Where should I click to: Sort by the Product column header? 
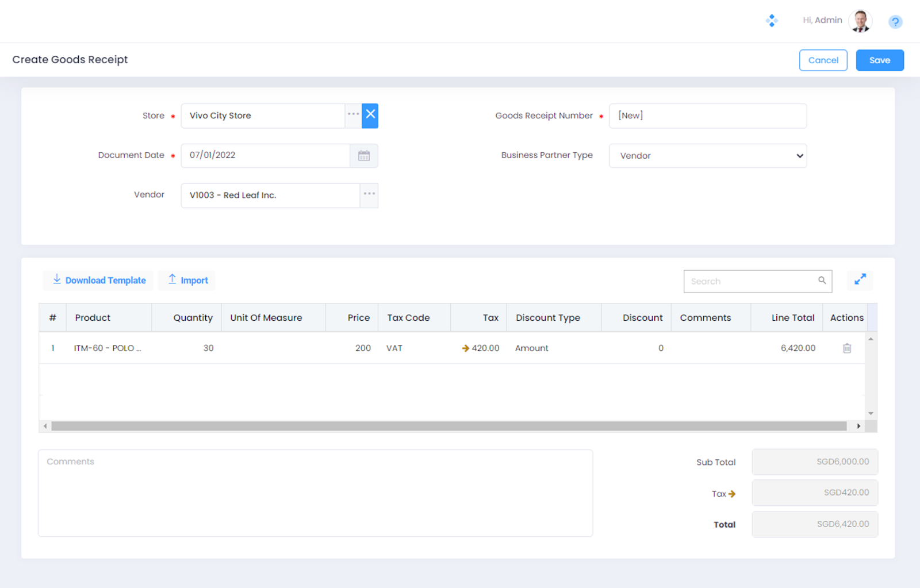93,318
